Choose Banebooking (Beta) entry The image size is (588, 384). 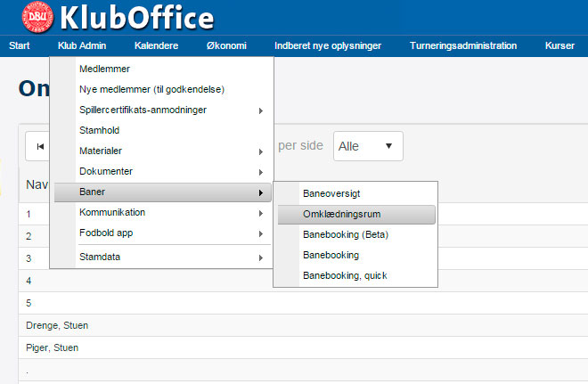tap(356, 234)
